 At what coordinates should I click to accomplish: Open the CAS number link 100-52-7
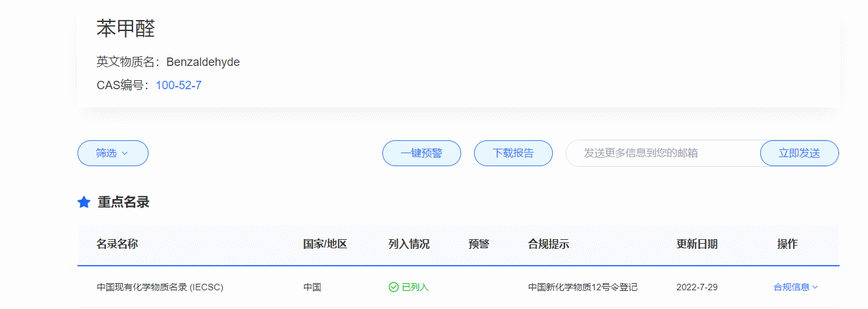(178, 85)
